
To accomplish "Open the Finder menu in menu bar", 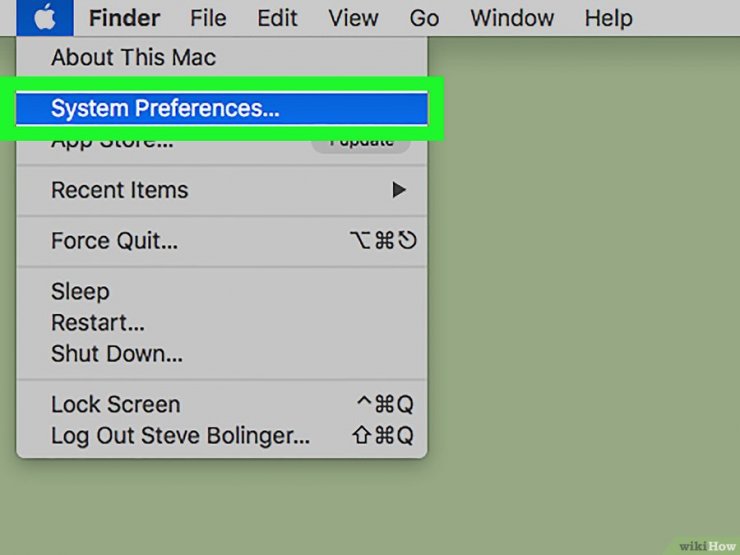I will [124, 18].
